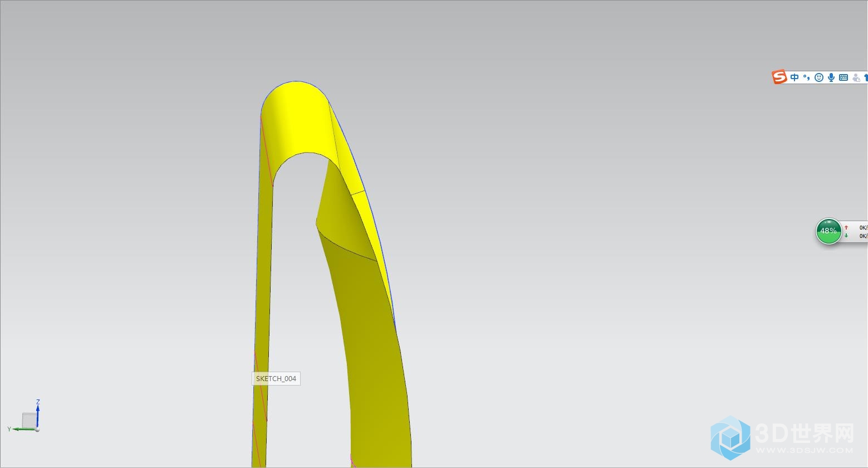Open the emoji smiley panel on IME bar
868x468 pixels.
click(x=819, y=77)
